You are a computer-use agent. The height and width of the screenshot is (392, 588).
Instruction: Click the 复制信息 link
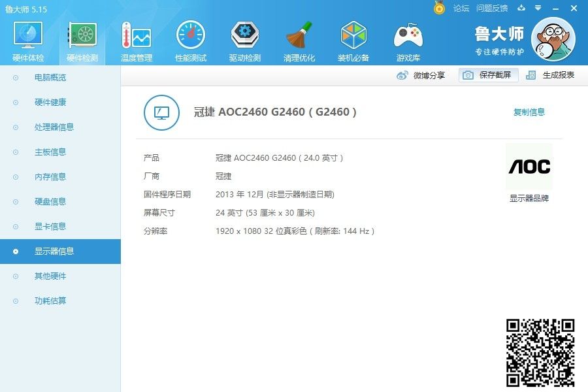point(529,112)
